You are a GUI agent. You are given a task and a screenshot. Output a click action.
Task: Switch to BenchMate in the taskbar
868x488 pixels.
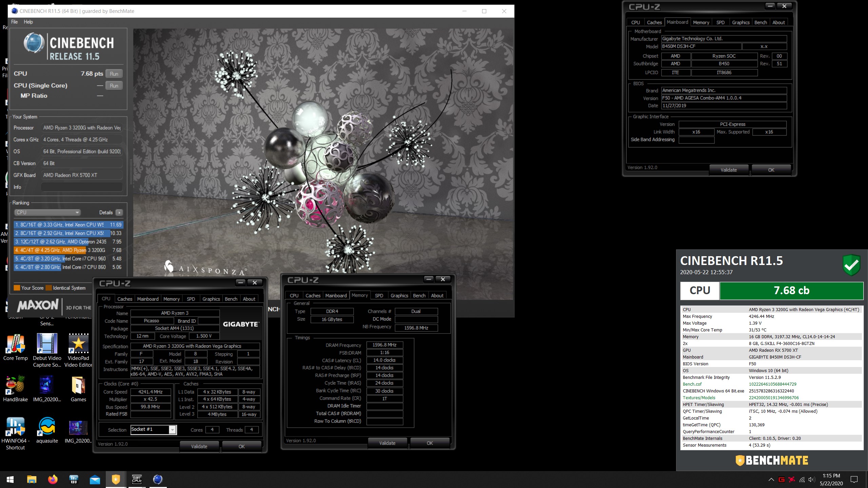116,480
